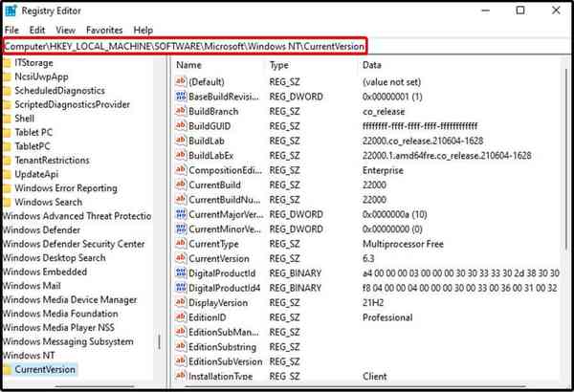Click the DigitalProductId4 binary value icon
Image resolution: width=574 pixels, height=392 pixels.
pos(181,288)
